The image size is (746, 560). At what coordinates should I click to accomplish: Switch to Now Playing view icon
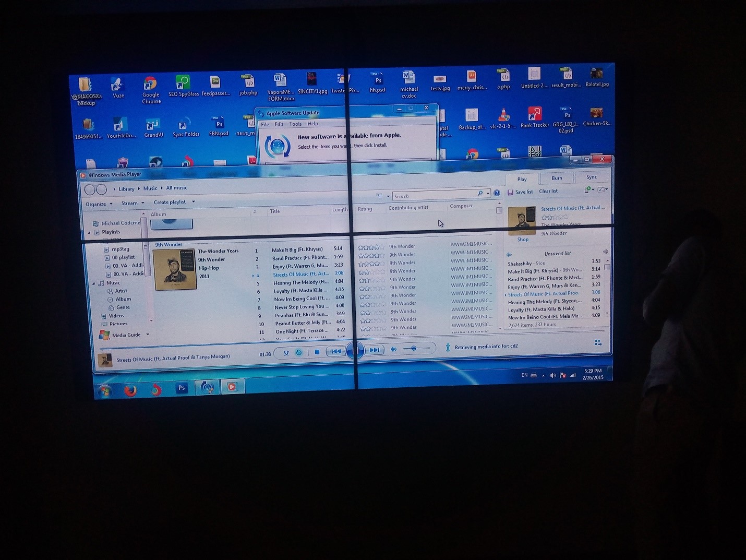598,342
